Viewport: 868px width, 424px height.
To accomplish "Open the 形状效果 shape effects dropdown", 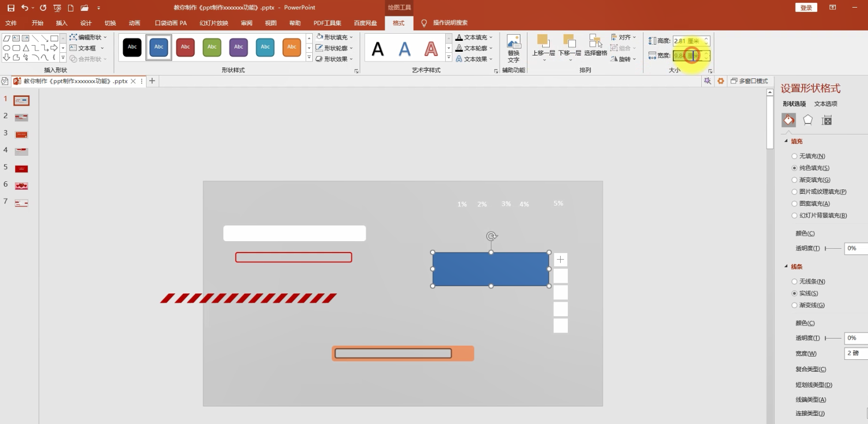I will [x=335, y=59].
